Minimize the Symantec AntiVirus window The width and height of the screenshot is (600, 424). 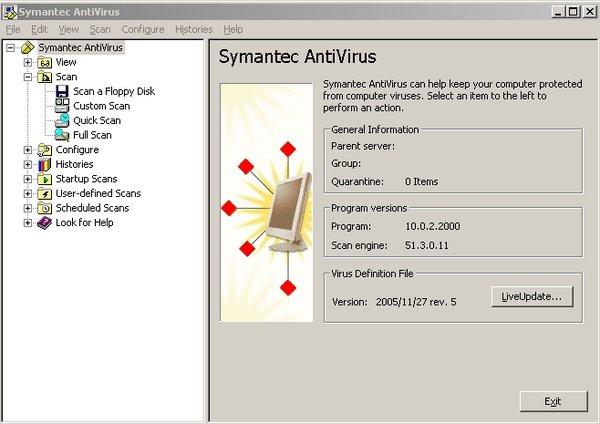[558, 12]
